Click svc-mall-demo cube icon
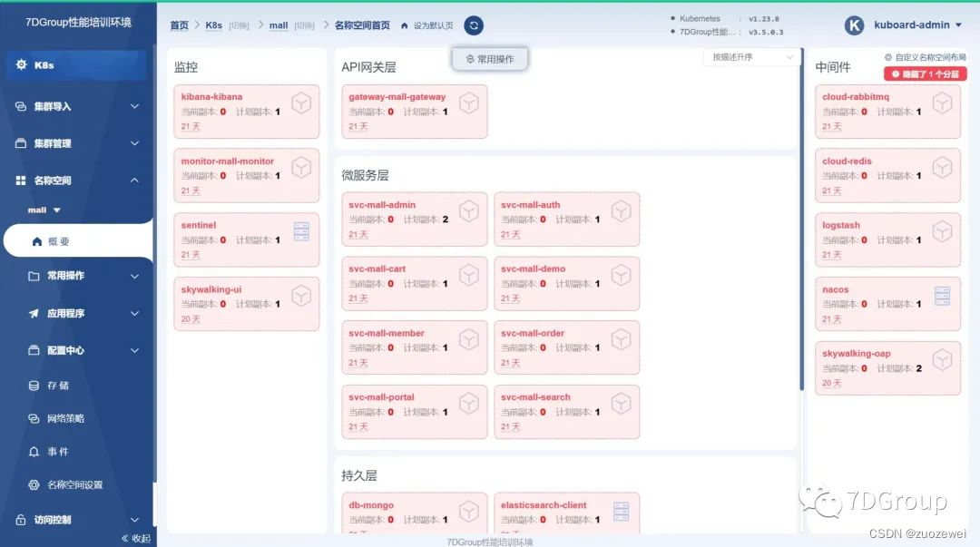Image resolution: width=980 pixels, height=547 pixels. click(x=621, y=275)
